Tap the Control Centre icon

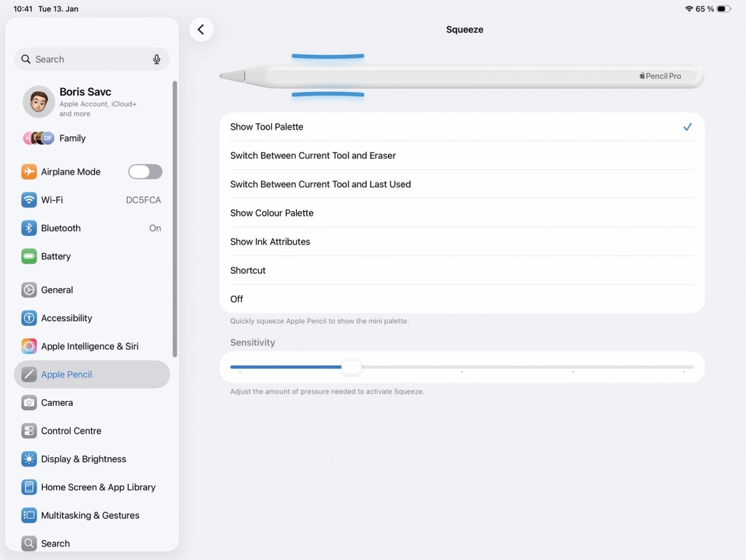click(x=29, y=431)
